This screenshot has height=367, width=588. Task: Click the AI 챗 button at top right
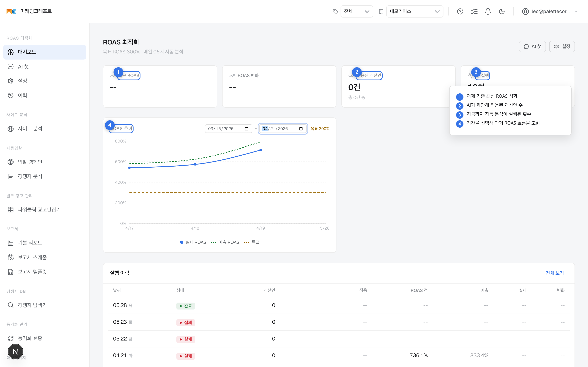pos(532,46)
